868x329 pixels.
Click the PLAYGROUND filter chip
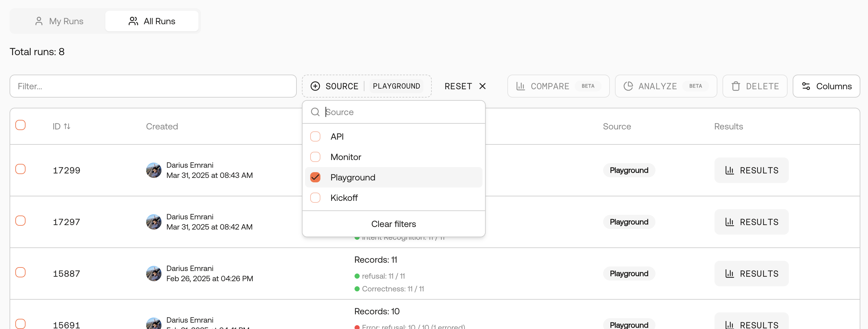(x=396, y=86)
